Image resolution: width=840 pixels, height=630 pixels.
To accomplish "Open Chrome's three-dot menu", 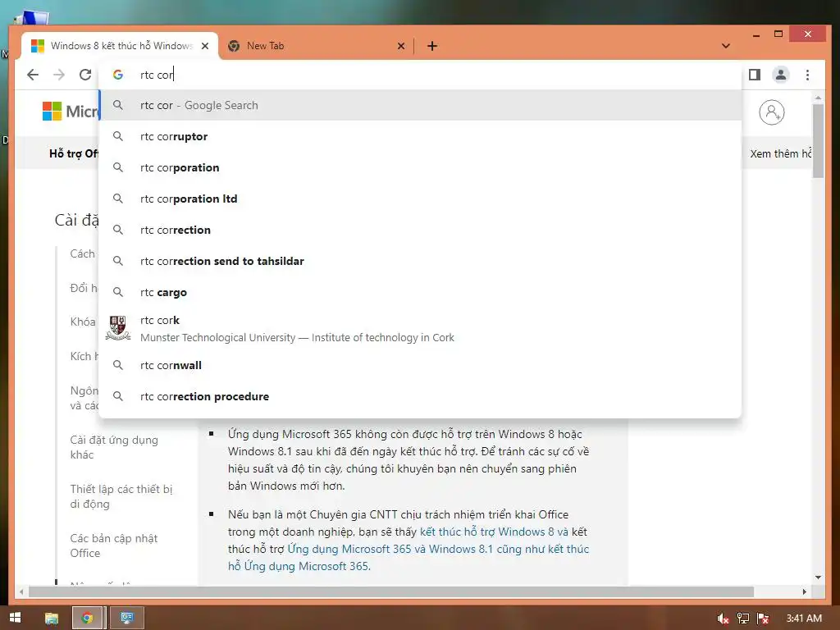I will tap(807, 75).
